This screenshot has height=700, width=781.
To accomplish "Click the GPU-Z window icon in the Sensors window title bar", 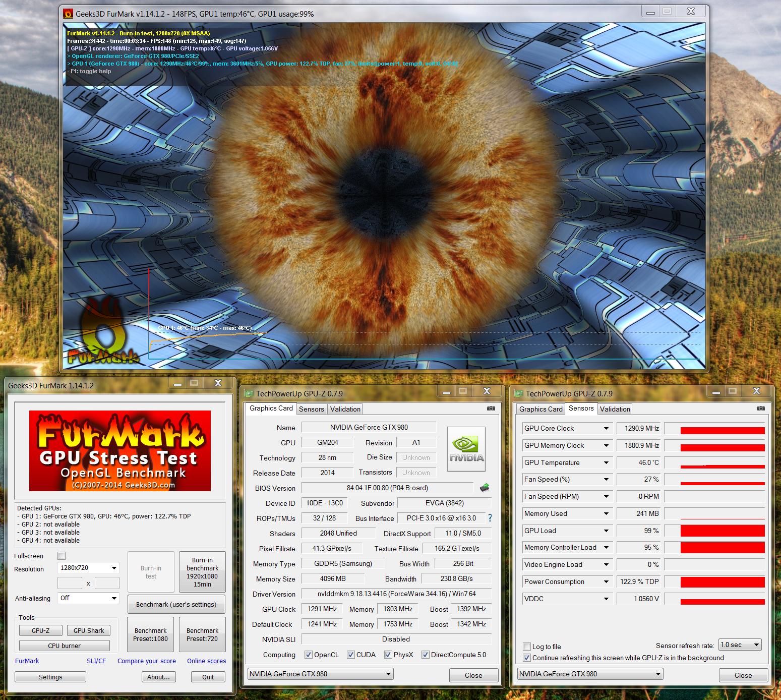I will click(518, 393).
